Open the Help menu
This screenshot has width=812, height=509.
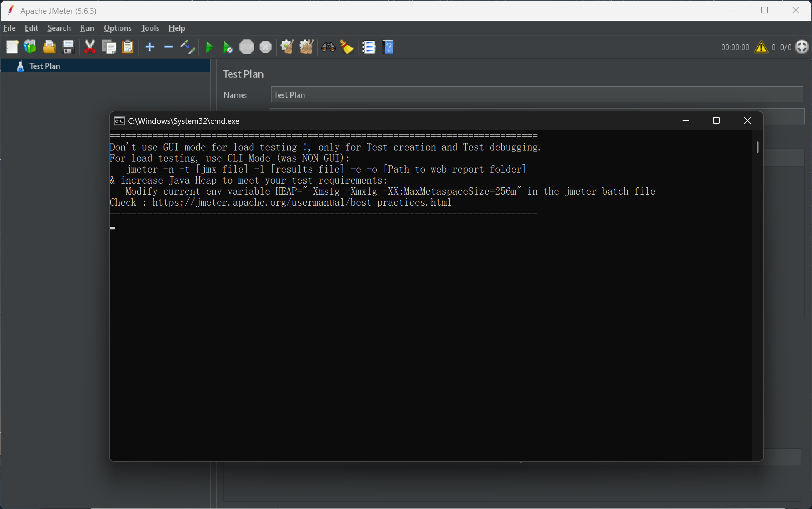(177, 28)
